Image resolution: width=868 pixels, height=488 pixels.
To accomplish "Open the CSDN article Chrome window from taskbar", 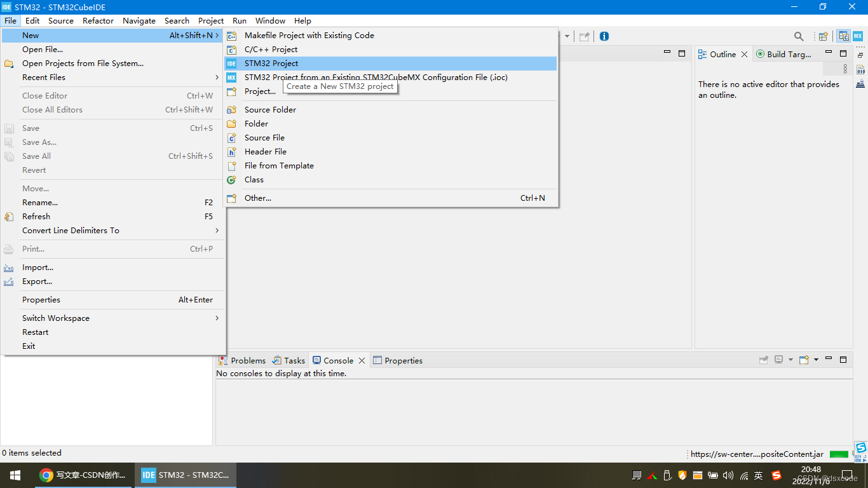I will click(x=83, y=475).
